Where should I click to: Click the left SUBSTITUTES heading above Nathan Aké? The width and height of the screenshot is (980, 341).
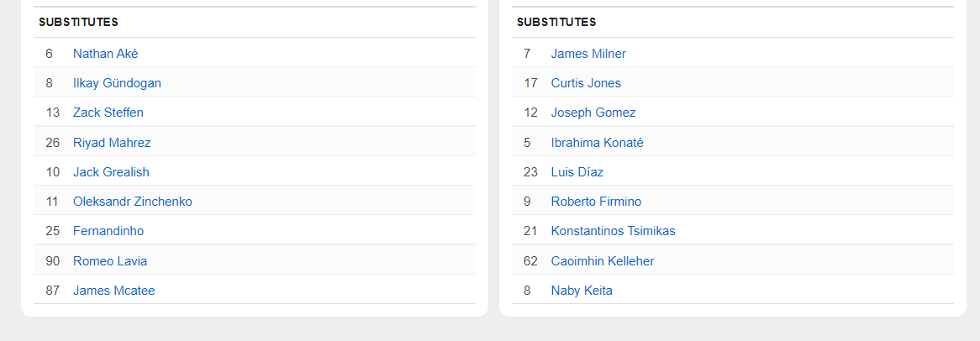[78, 23]
